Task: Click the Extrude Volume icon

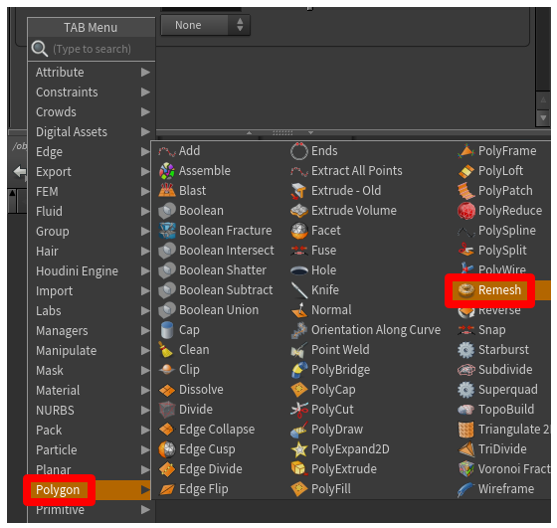Action: pyautogui.click(x=299, y=211)
